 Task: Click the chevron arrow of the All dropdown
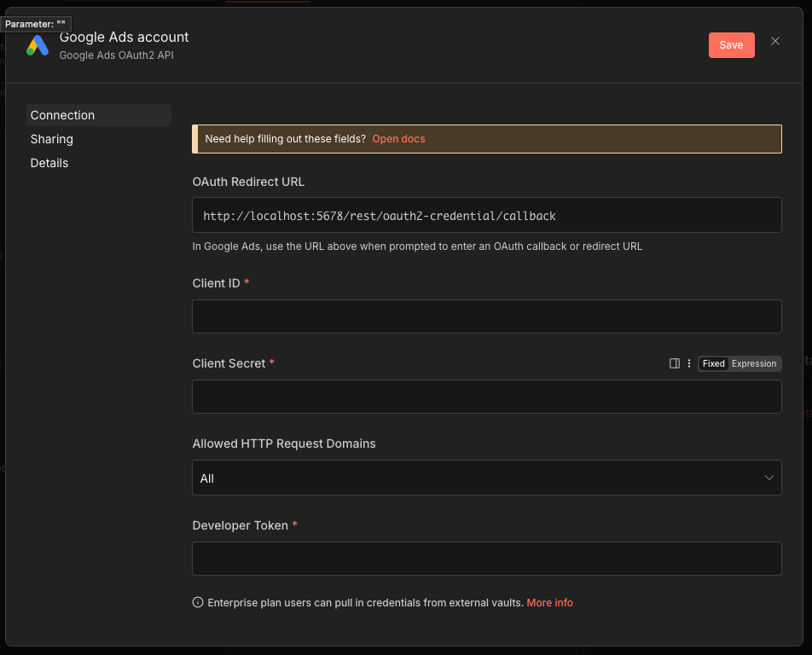pos(769,478)
